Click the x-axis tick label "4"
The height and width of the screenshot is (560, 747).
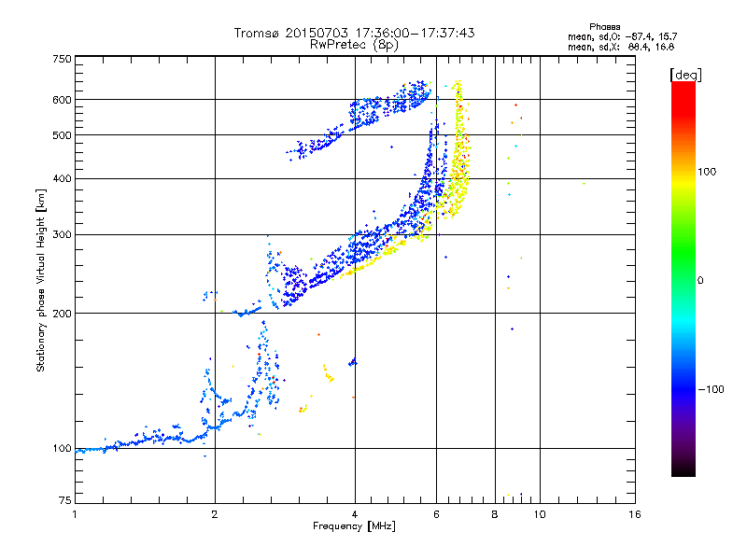[x=355, y=514]
